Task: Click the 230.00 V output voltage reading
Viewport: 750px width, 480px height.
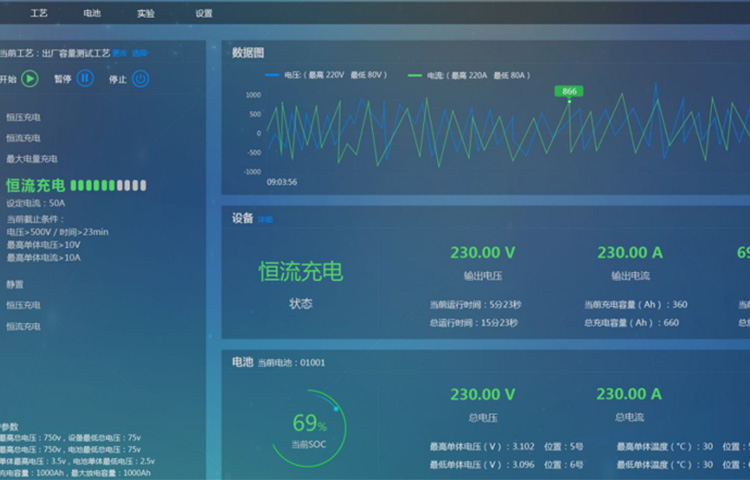Action: [x=482, y=253]
